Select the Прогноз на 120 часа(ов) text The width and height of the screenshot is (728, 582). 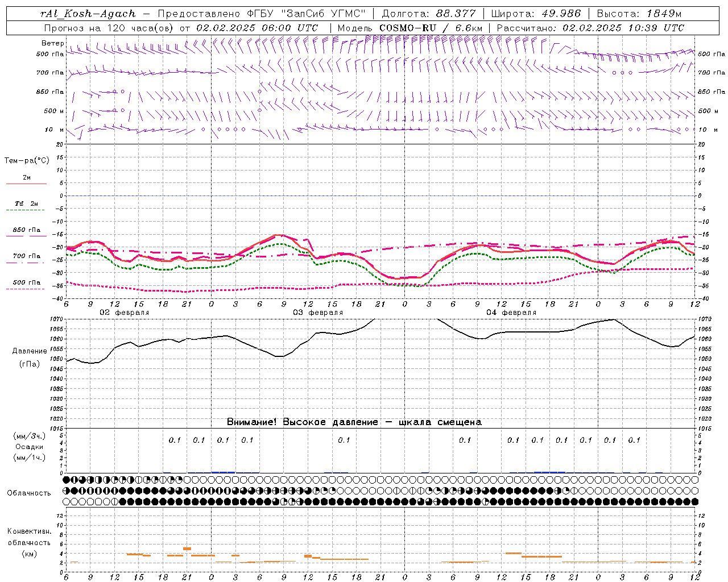(109, 28)
